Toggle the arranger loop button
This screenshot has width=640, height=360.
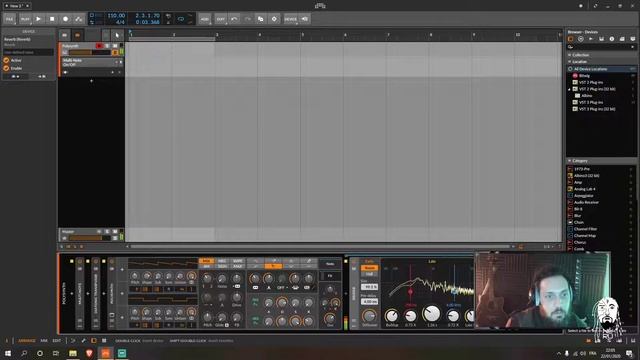coord(181,19)
